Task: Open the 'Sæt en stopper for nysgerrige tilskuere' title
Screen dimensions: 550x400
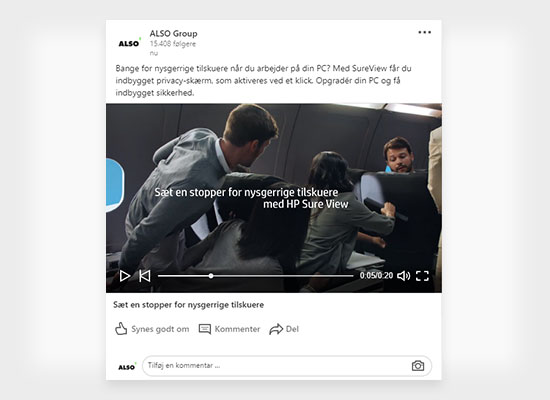Action: pos(188,305)
